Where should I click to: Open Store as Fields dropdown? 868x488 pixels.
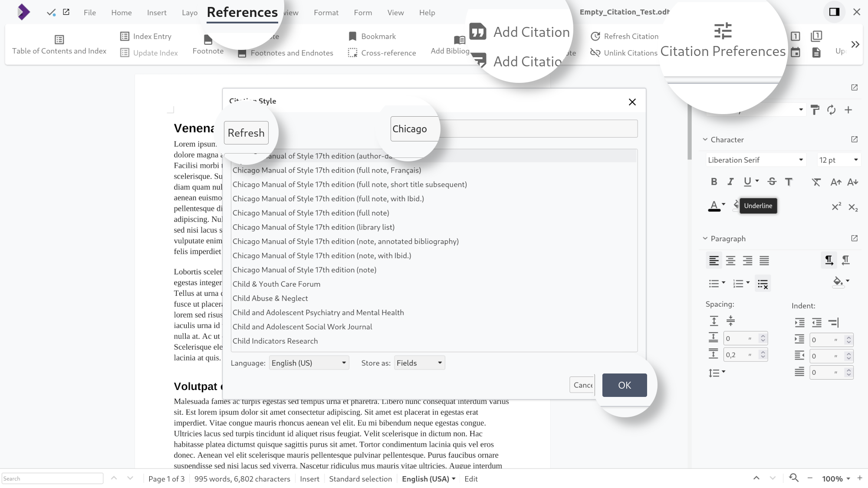coord(419,363)
